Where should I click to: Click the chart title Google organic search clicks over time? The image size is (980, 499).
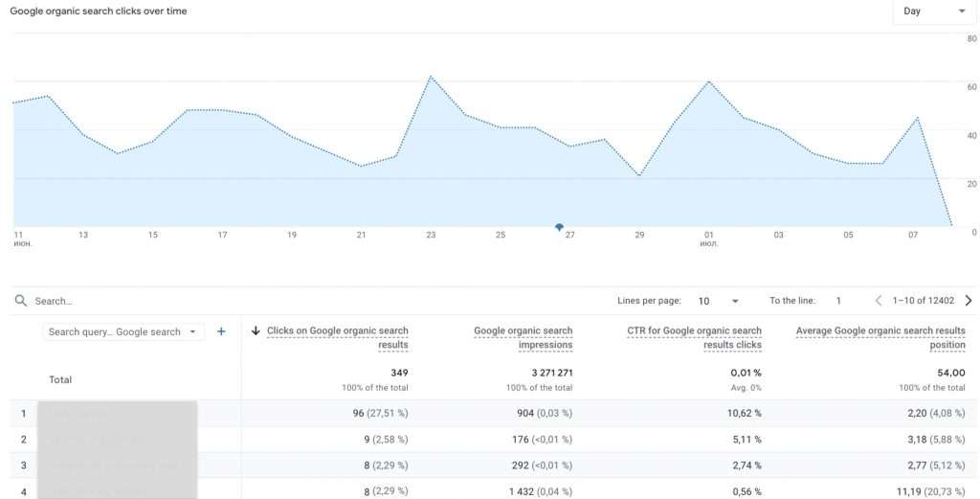tap(99, 11)
